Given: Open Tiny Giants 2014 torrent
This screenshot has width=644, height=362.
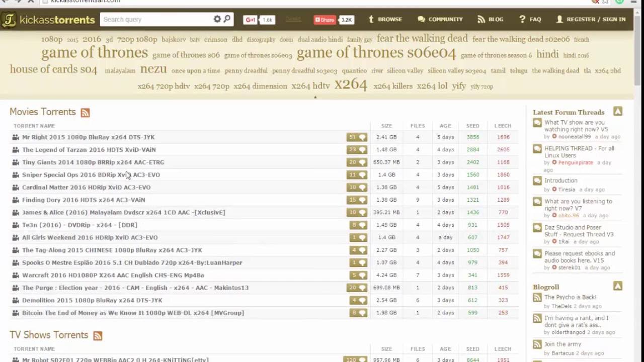Looking at the screenshot, I should pos(93,162).
